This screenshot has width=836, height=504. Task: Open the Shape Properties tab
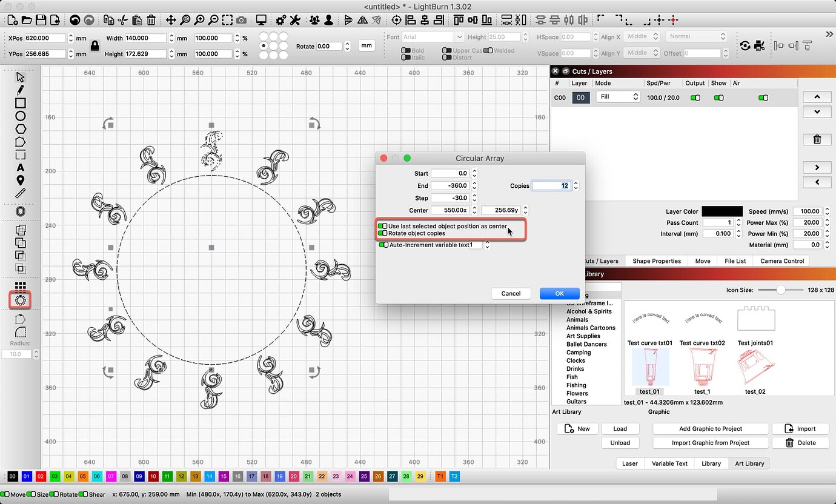[656, 260]
